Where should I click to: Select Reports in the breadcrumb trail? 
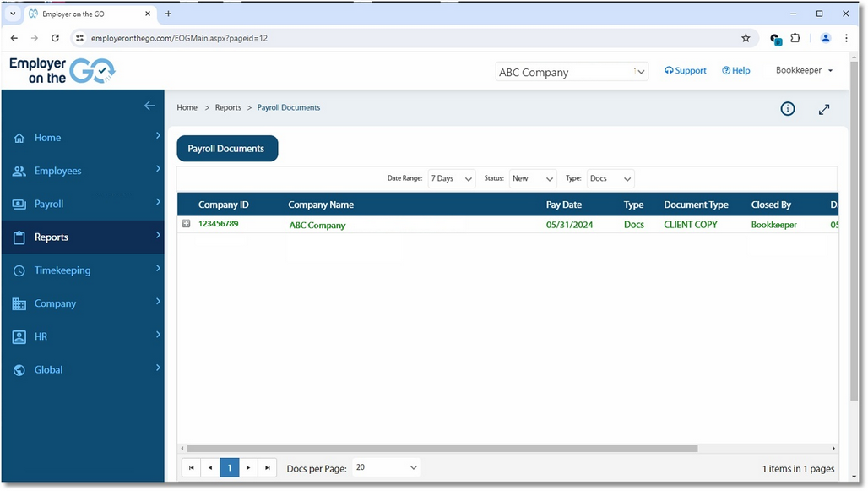pos(228,107)
